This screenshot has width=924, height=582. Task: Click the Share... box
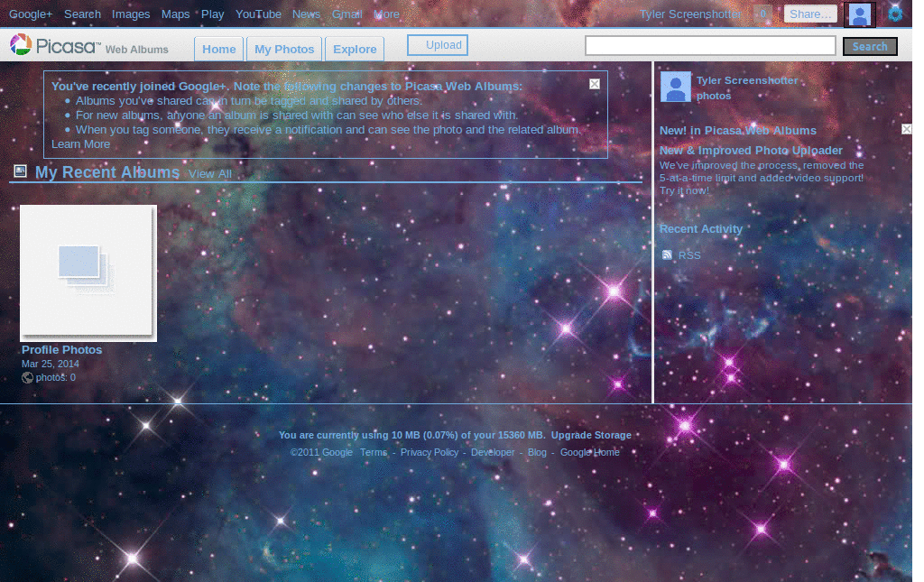(x=810, y=14)
